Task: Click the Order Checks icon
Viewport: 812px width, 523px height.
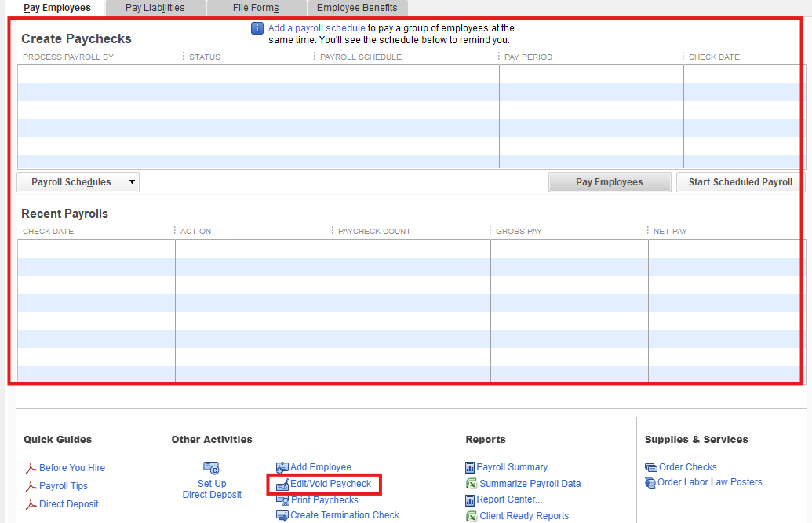Action: point(650,467)
